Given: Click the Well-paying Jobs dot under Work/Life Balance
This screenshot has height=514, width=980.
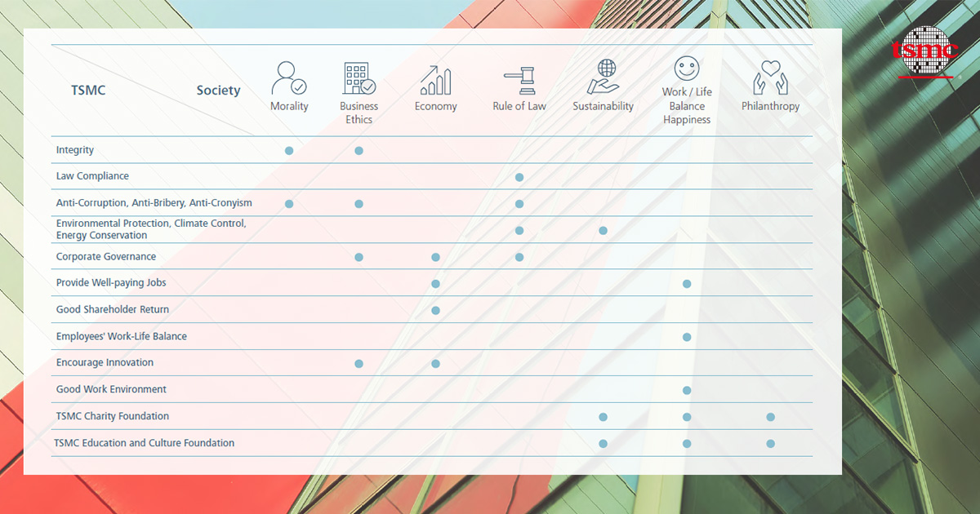Looking at the screenshot, I should (x=687, y=284).
